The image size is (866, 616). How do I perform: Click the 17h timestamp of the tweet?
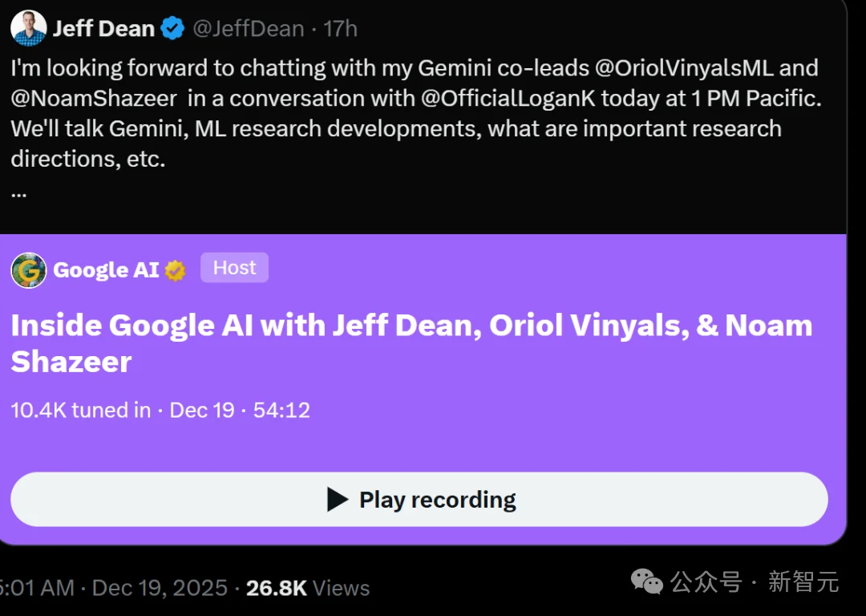[340, 29]
